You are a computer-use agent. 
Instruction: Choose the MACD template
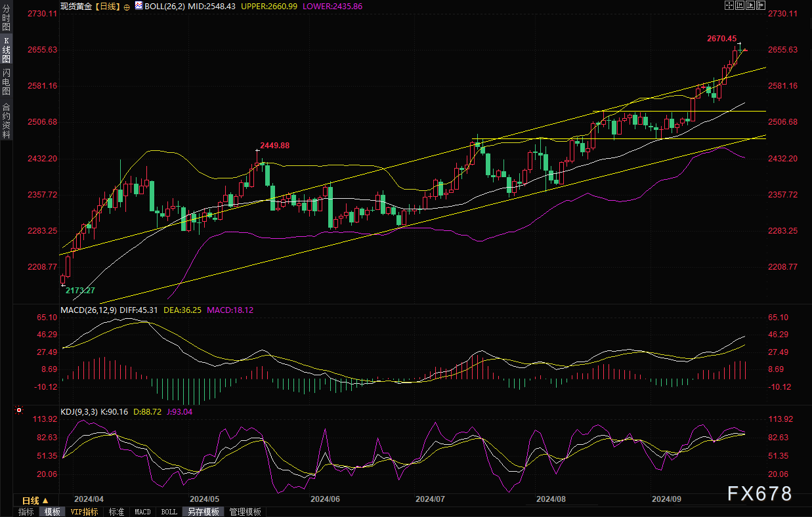142,512
